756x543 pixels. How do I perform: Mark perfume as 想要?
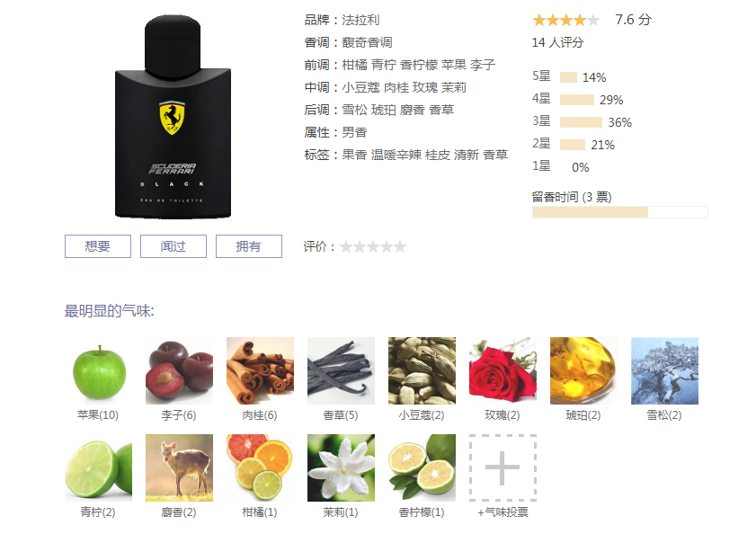(98, 246)
